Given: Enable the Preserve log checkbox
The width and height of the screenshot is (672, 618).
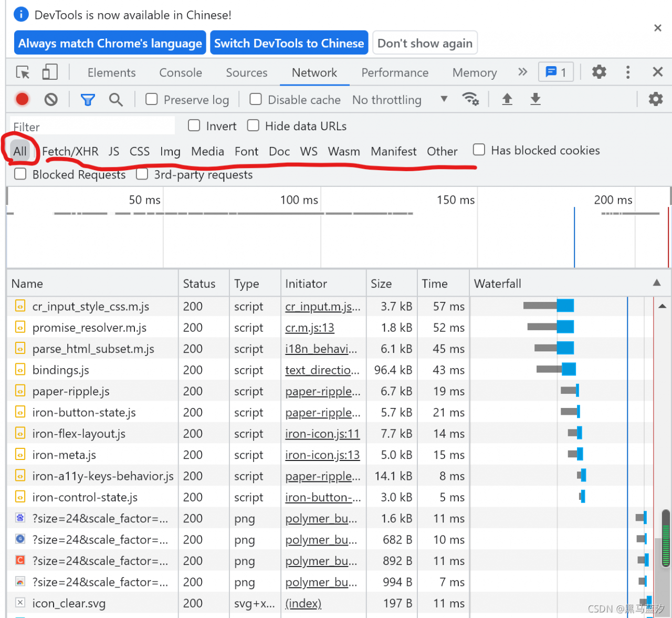Looking at the screenshot, I should coord(152,99).
